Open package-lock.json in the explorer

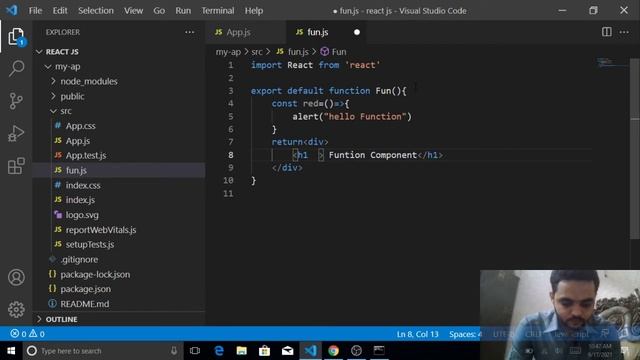pyautogui.click(x=118, y=274)
